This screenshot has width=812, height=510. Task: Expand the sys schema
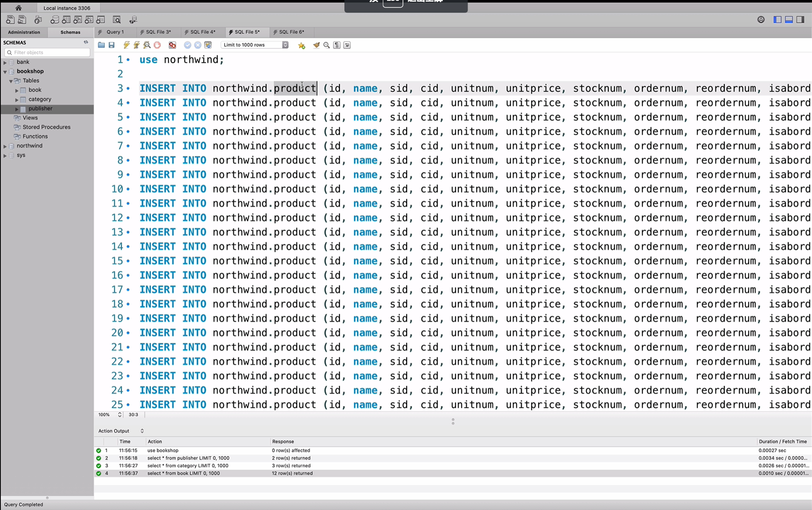(x=5, y=155)
